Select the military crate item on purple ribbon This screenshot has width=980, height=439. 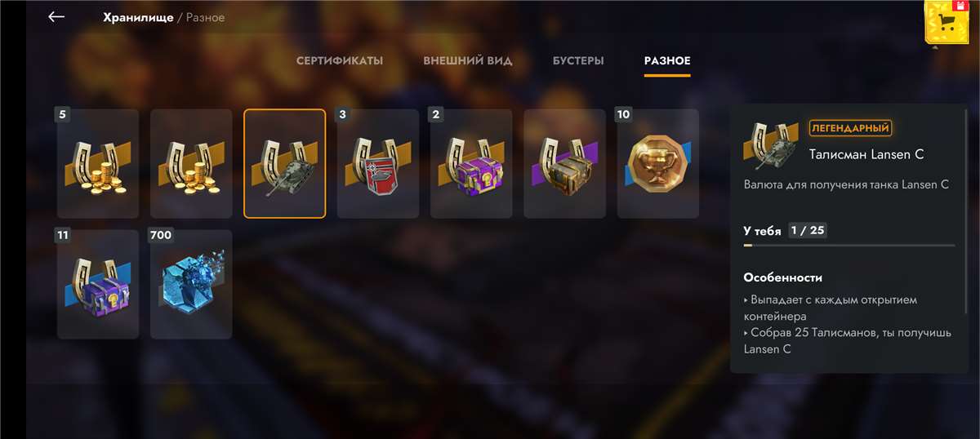[x=565, y=164]
